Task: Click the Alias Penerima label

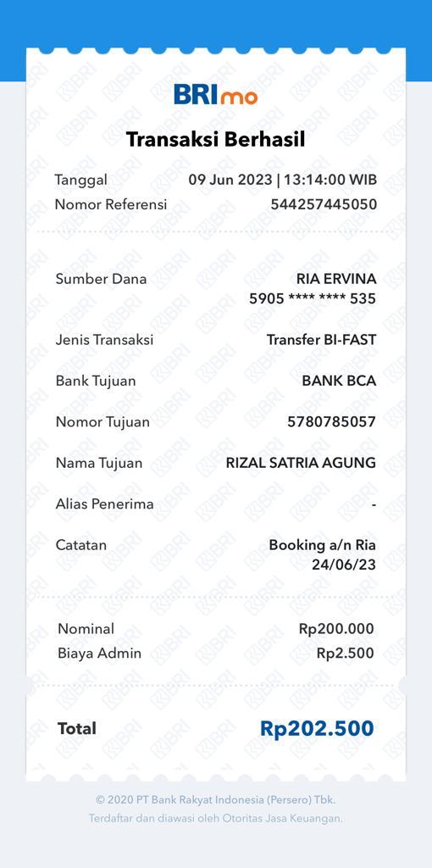Action: click(x=104, y=504)
